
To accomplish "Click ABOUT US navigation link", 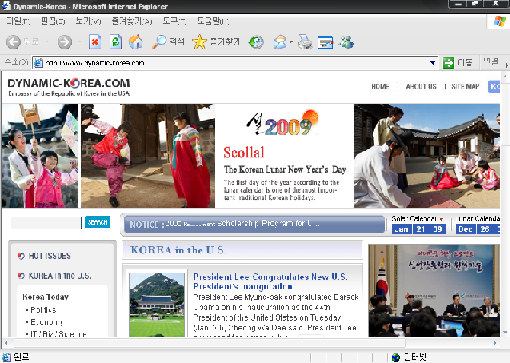I will [x=421, y=87].
